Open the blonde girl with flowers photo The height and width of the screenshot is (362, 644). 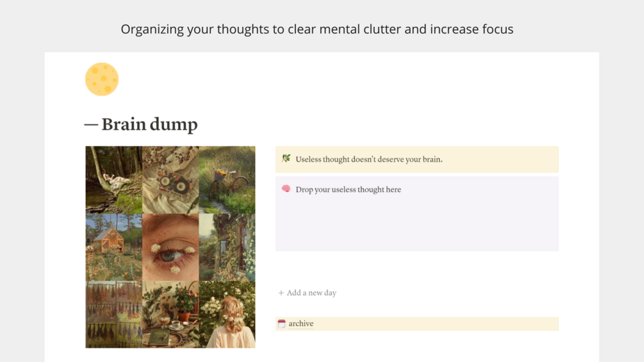point(227,315)
